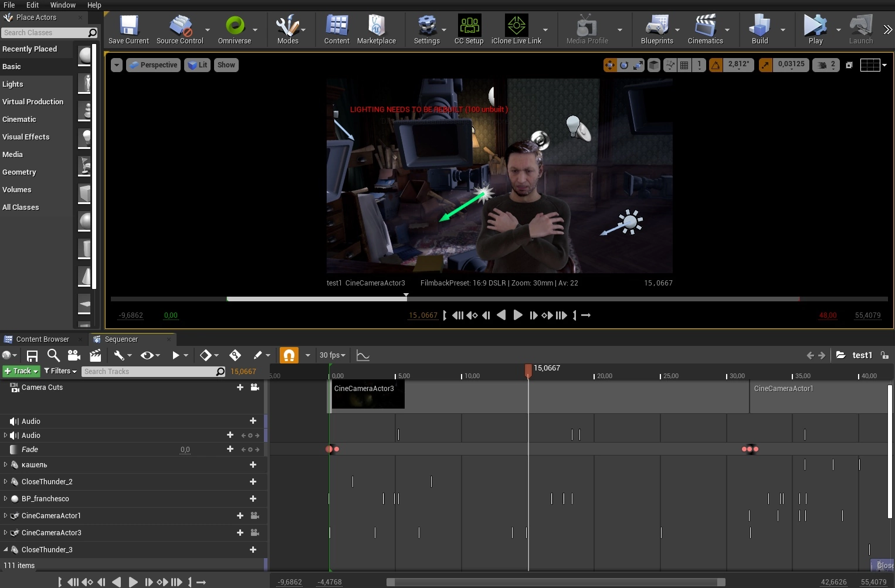Screen dimensions: 895x588
Task: Open the Edit menu
Action: pyautogui.click(x=32, y=5)
